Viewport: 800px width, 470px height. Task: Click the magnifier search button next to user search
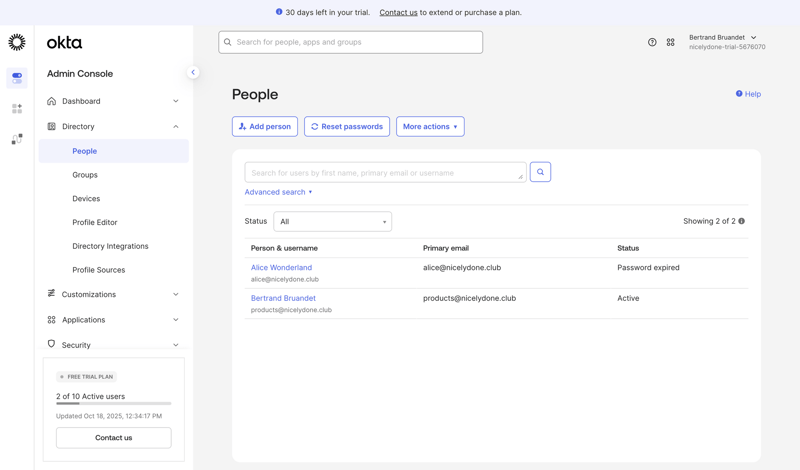[x=540, y=172]
